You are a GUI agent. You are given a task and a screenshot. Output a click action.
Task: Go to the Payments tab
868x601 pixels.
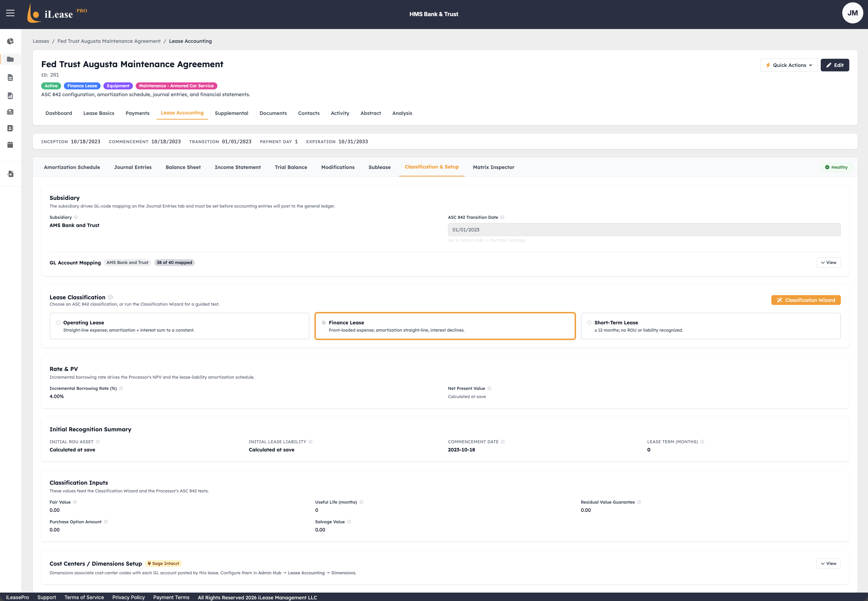(137, 113)
